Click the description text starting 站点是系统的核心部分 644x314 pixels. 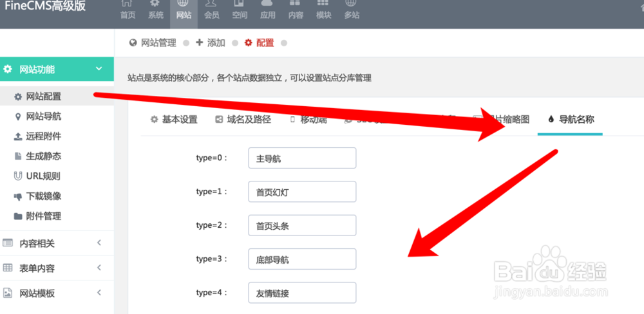[249, 78]
